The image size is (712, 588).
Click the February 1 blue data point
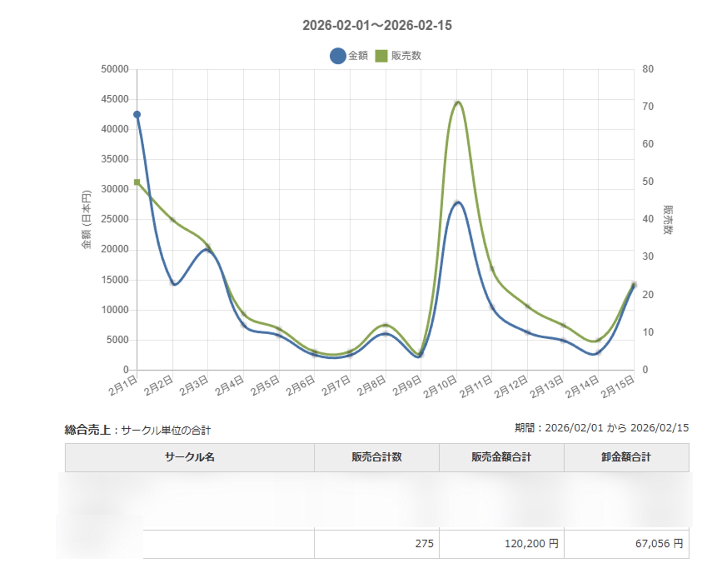tap(137, 114)
